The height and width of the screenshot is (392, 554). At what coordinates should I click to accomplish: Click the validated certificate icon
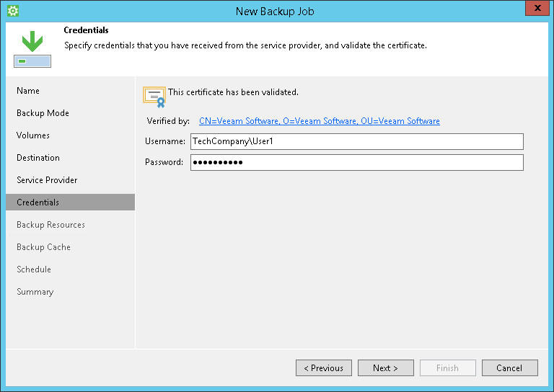tap(154, 96)
